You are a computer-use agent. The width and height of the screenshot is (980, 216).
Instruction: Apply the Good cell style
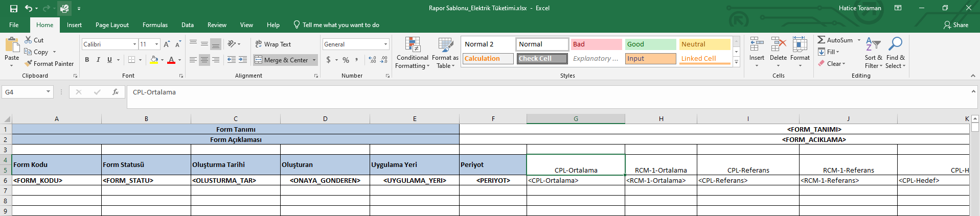pyautogui.click(x=650, y=44)
